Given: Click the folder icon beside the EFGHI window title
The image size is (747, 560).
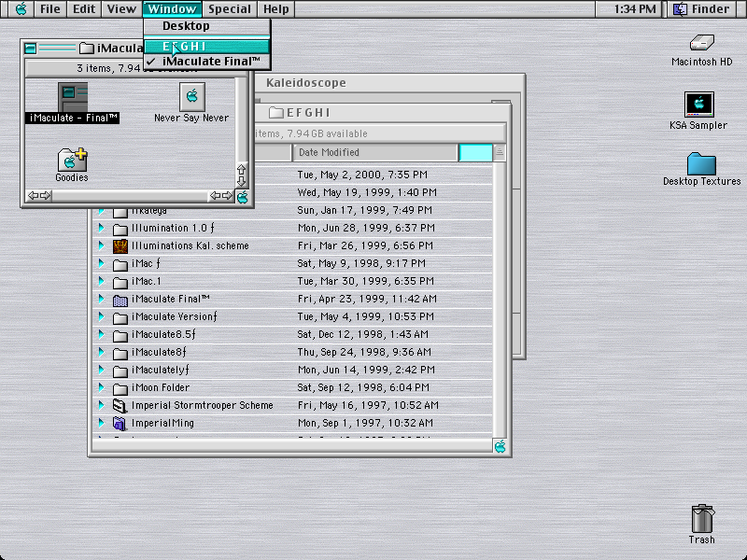Looking at the screenshot, I should [275, 112].
